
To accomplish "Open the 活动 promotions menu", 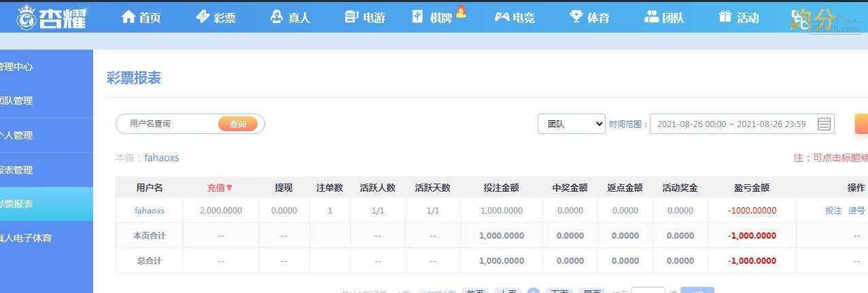I will tap(739, 17).
